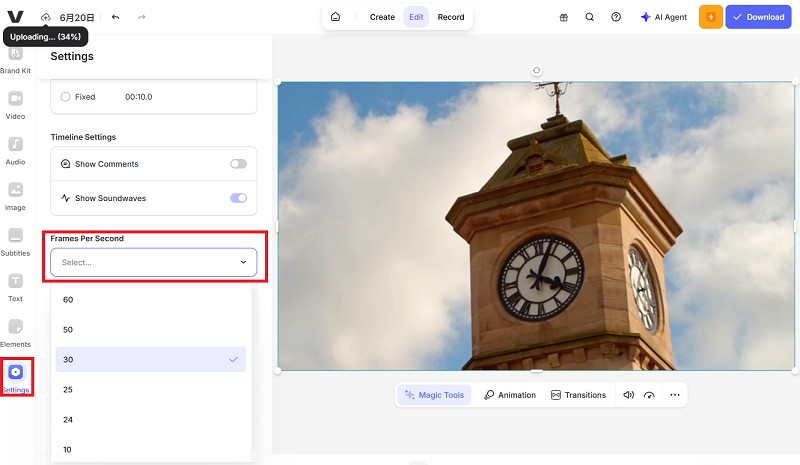Open the Elements sidebar panel
Screen dimensions: 800x465
(x=16, y=332)
